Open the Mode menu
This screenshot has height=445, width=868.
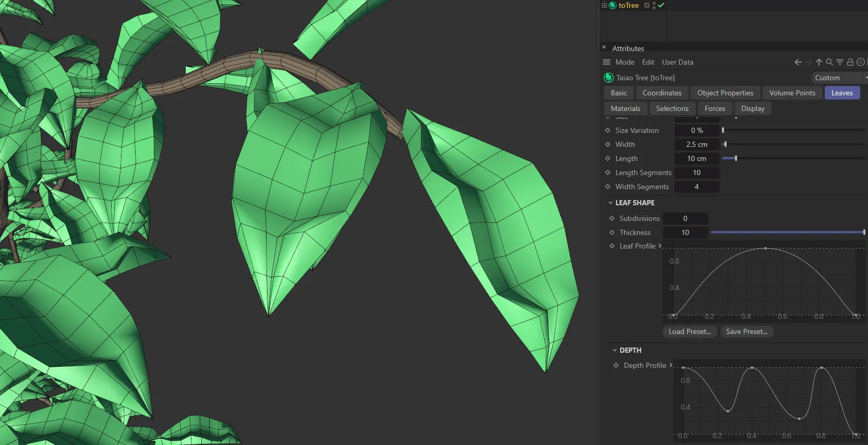(x=625, y=62)
